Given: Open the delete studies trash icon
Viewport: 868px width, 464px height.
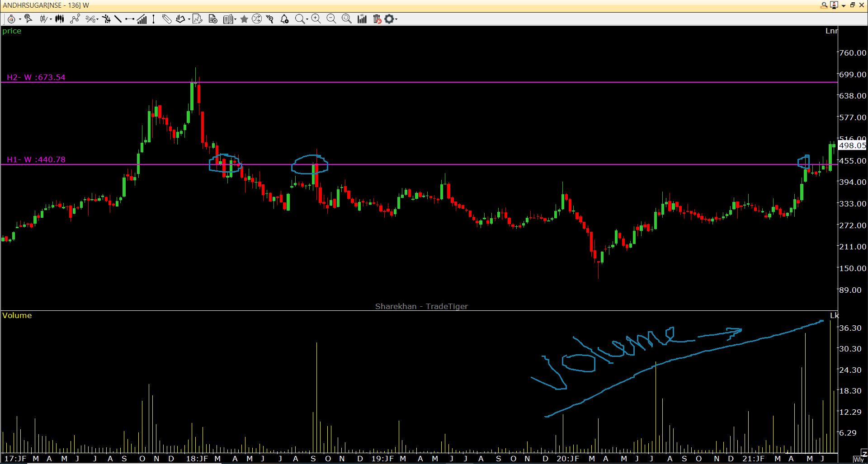Looking at the screenshot, I should coord(377,19).
